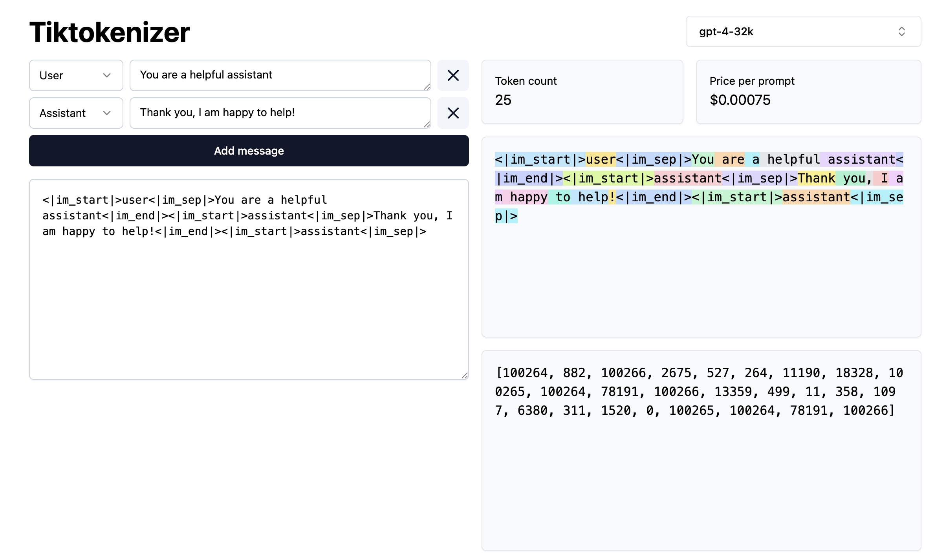The image size is (945, 560).
Task: Expand the gpt-4-32k model selector
Action: [803, 31]
